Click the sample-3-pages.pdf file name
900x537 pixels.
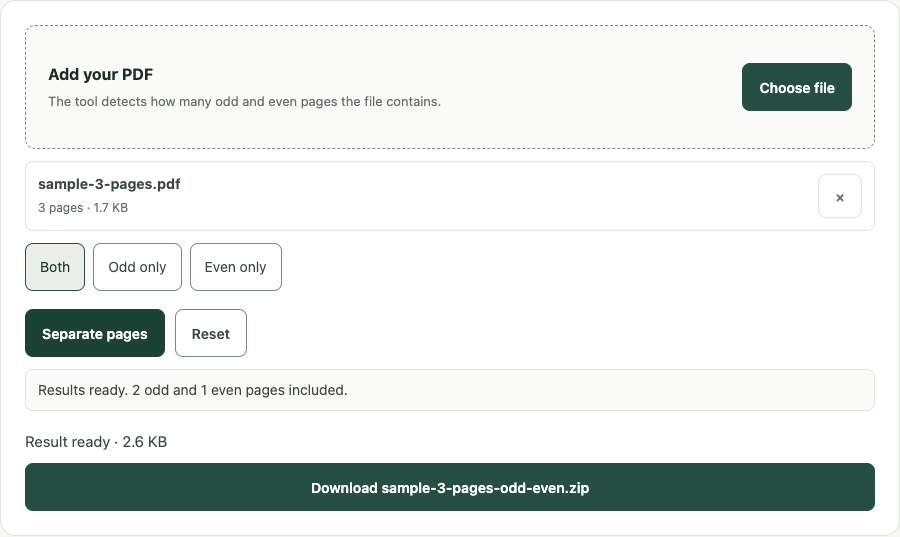[109, 184]
